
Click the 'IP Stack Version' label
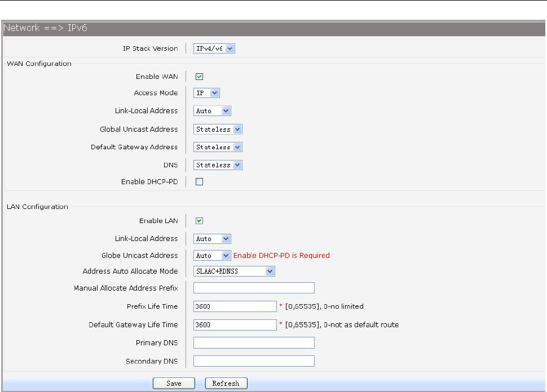pos(151,48)
